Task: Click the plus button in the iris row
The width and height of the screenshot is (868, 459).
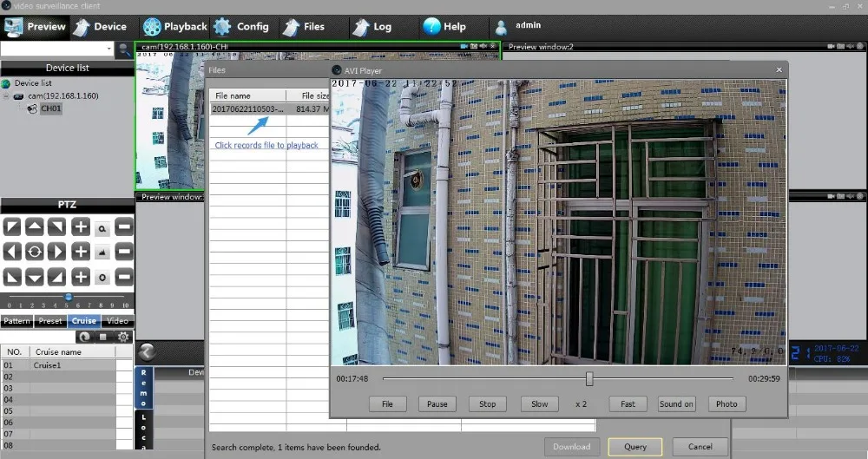Action: pyautogui.click(x=80, y=277)
